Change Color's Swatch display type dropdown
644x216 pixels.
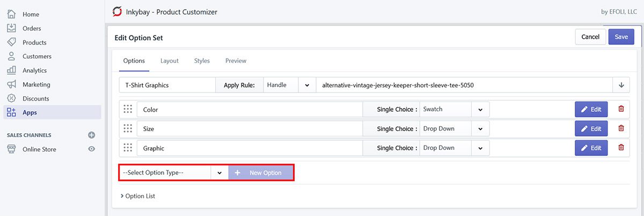pyautogui.click(x=454, y=109)
